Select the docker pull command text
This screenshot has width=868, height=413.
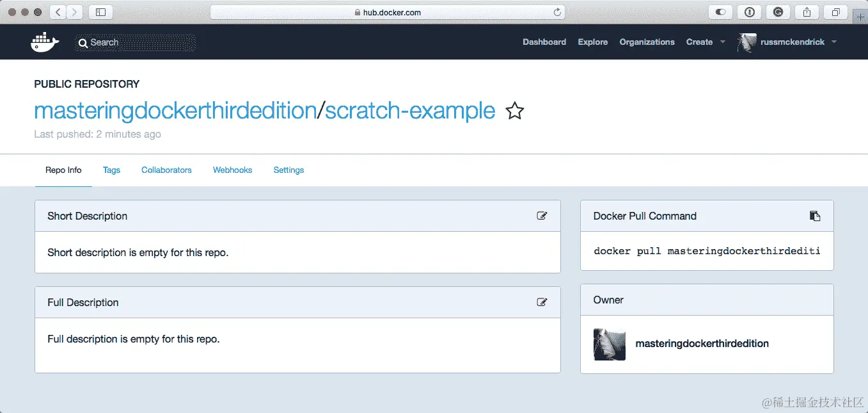click(707, 251)
